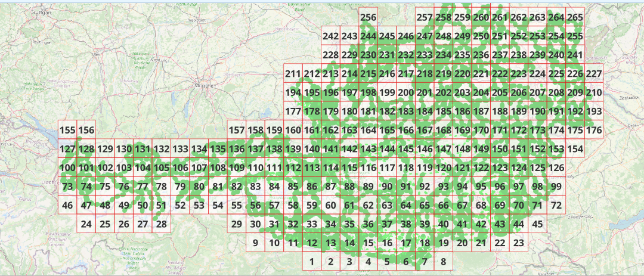Click map tile labeled 227
The height and width of the screenshot is (276, 644).
point(594,74)
